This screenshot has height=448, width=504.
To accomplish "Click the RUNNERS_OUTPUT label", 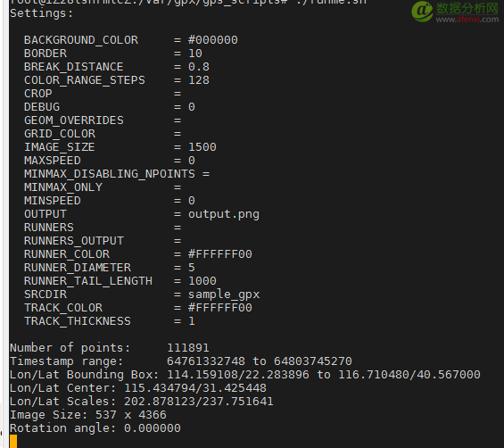I will coord(74,241).
